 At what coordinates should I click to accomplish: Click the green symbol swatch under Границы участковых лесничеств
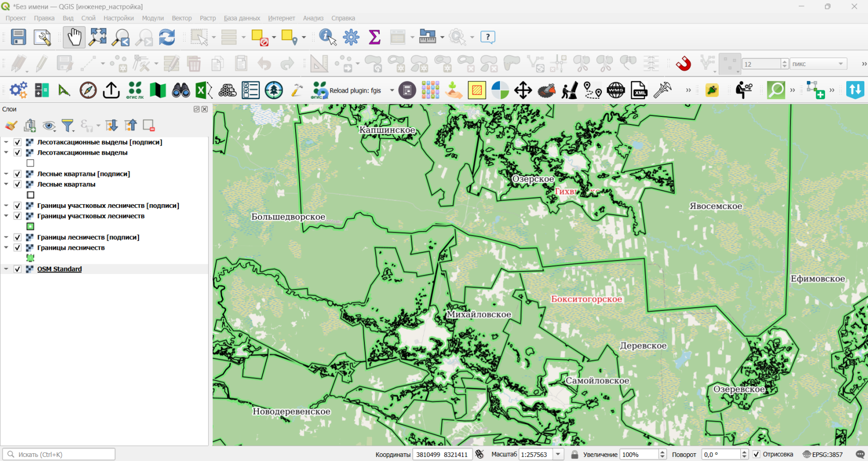[30, 226]
